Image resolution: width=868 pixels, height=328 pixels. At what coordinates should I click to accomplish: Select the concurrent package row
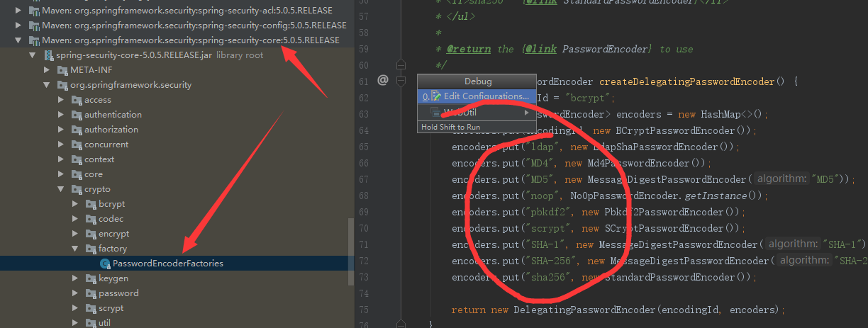177,145
